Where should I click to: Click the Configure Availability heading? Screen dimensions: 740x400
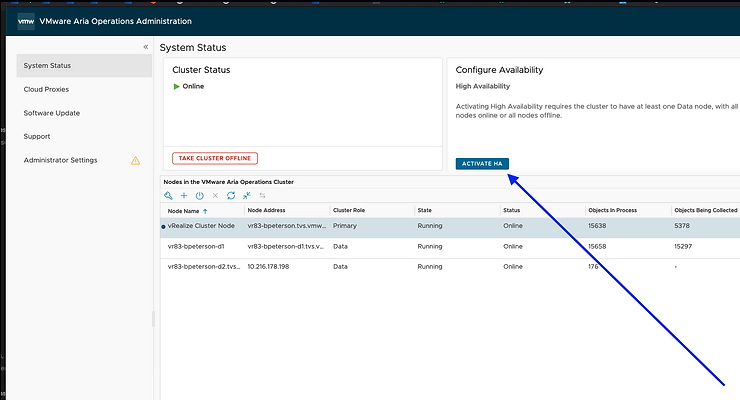(x=499, y=70)
